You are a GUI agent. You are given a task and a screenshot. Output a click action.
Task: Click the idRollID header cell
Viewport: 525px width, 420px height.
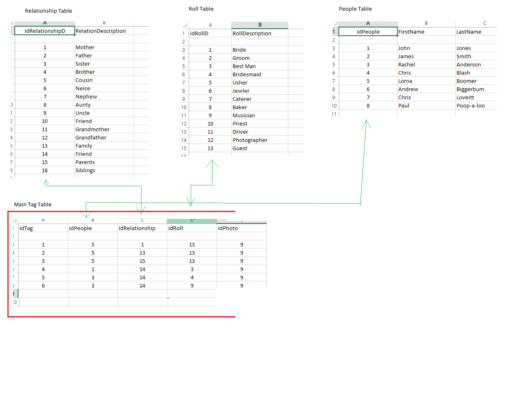210,33
